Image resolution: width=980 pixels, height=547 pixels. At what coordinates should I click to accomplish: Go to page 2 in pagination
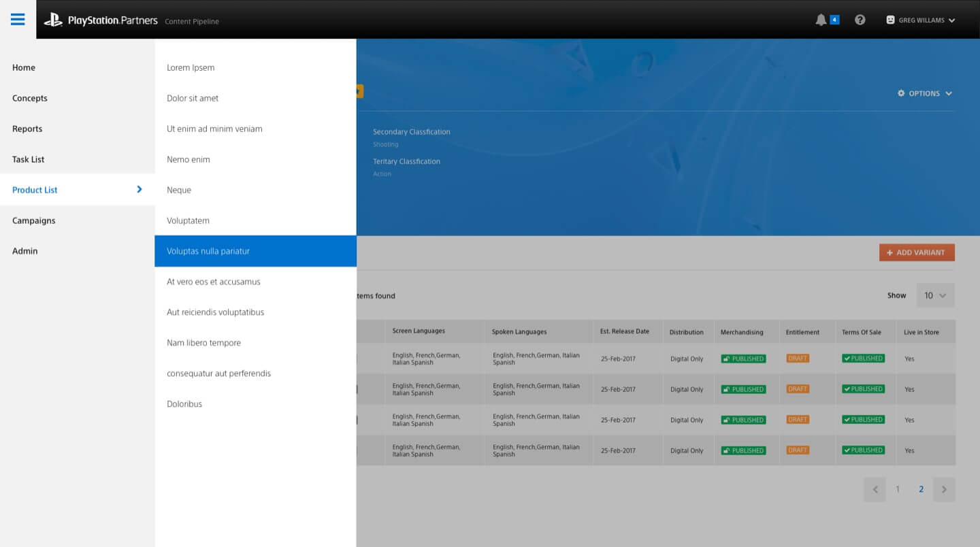tap(921, 489)
